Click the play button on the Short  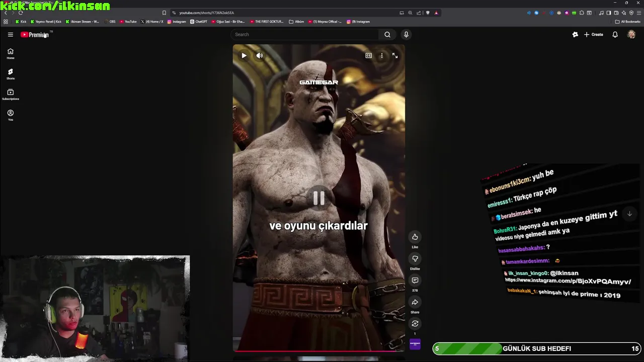pyautogui.click(x=244, y=55)
